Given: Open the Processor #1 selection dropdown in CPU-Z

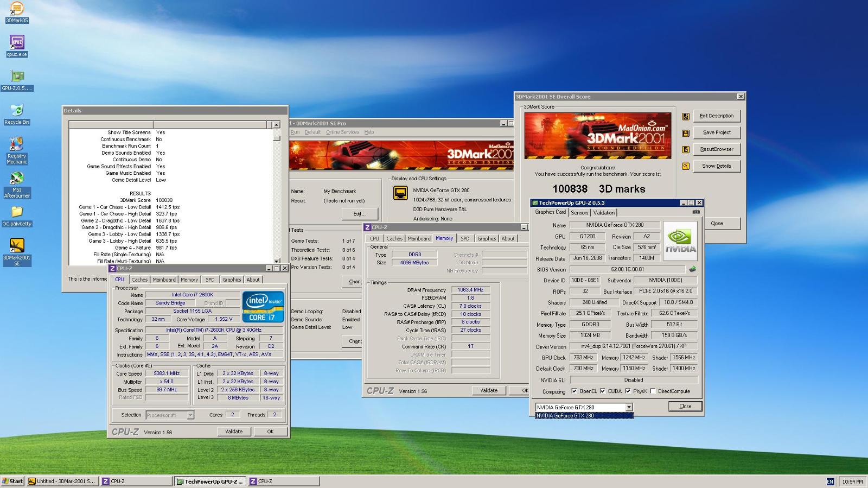Looking at the screenshot, I should [x=190, y=415].
